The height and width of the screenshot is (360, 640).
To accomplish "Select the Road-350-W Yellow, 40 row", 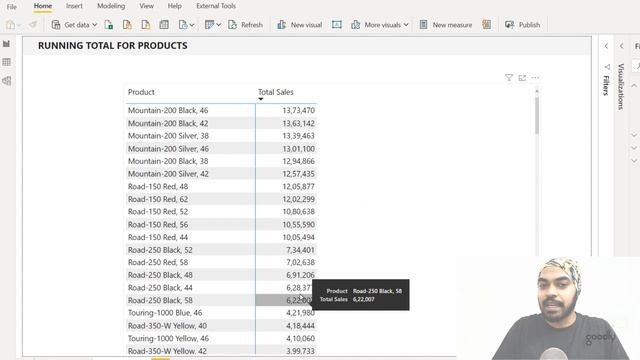I will click(x=221, y=326).
